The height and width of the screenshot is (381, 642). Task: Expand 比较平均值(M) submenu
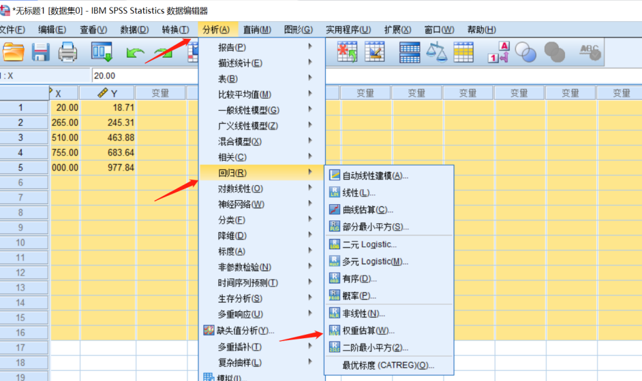[262, 95]
